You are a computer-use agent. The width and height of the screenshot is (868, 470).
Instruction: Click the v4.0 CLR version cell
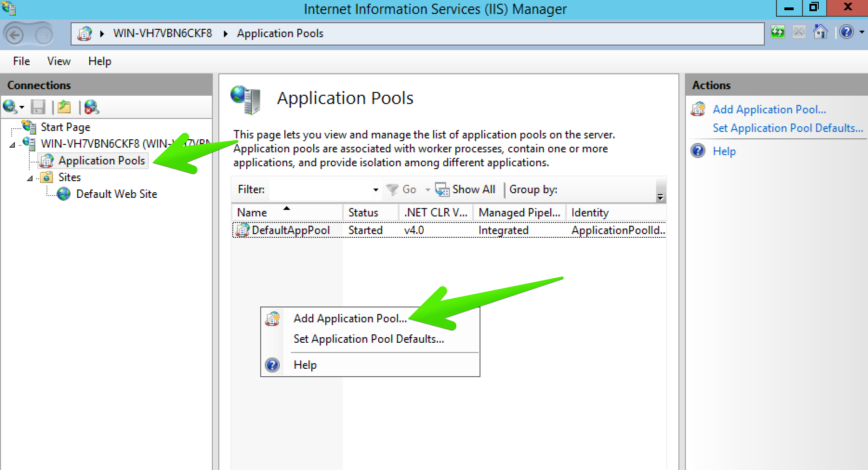(x=414, y=230)
